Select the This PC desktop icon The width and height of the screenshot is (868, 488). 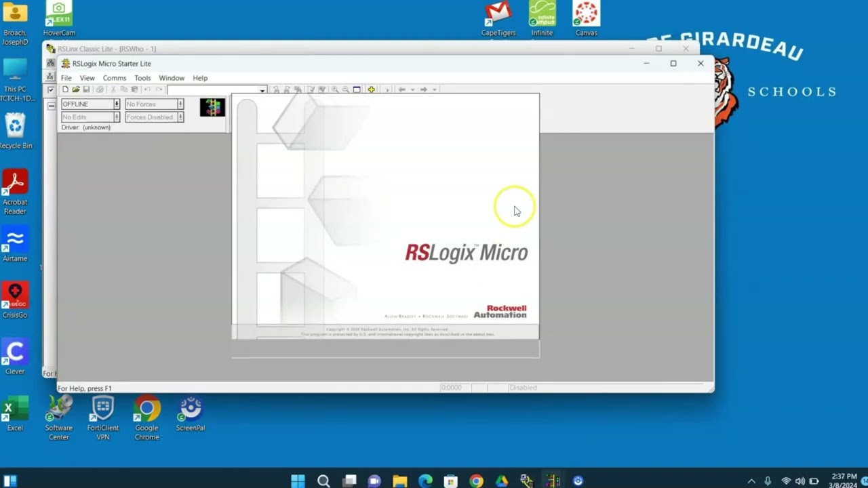click(x=15, y=80)
